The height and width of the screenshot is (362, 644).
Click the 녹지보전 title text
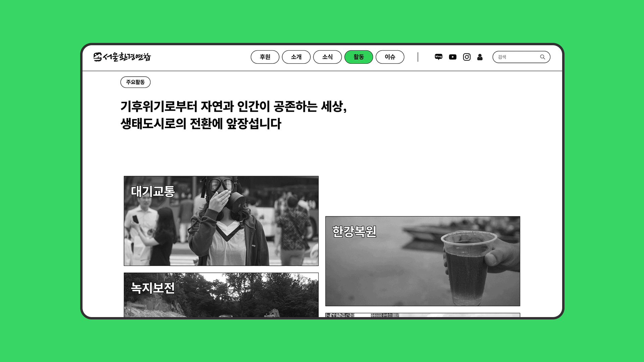click(153, 288)
